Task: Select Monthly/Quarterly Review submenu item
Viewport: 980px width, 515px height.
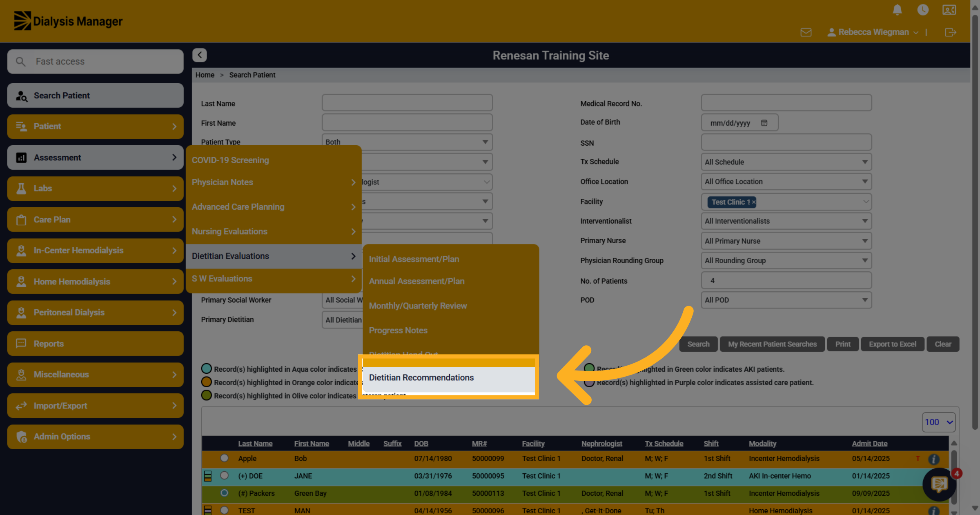Action: point(450,306)
